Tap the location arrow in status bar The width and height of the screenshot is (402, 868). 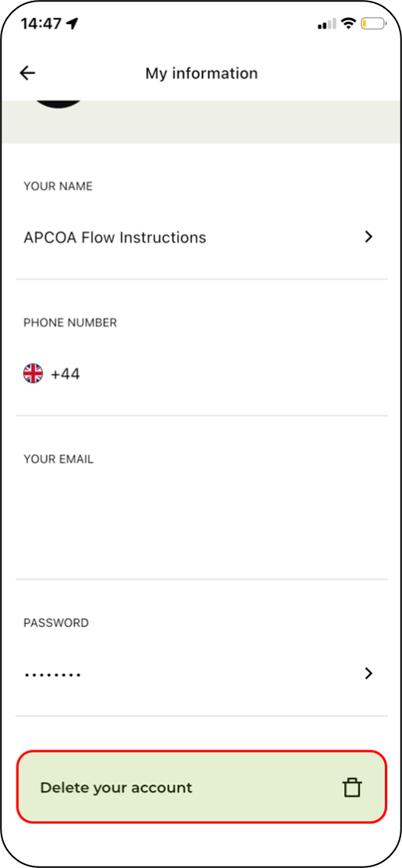click(73, 23)
